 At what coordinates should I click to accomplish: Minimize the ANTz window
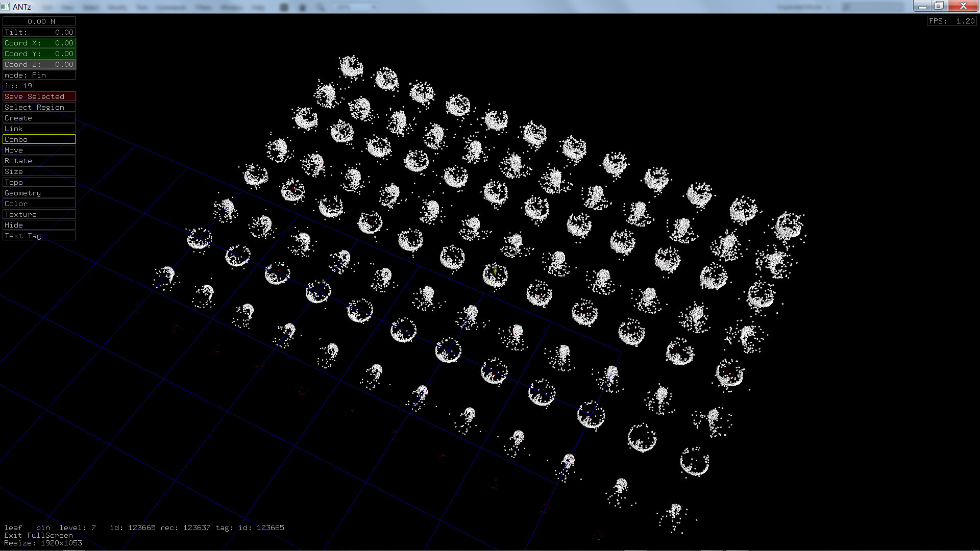coord(922,6)
